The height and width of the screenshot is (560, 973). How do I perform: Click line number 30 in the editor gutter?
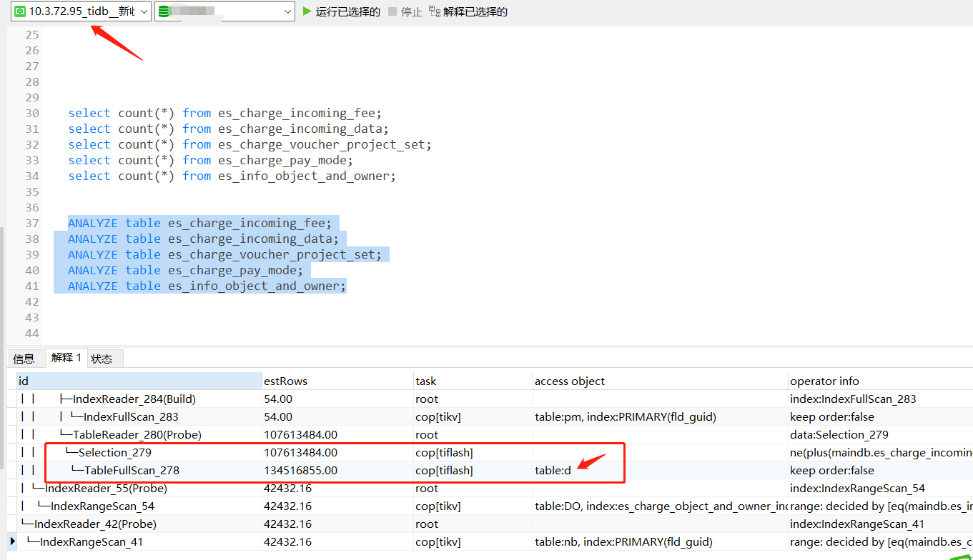32,113
